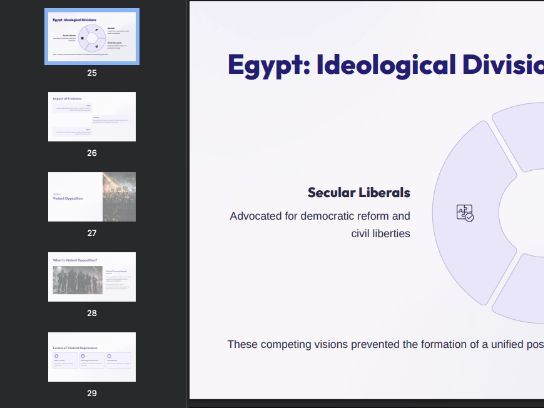Select slide 27 thumbnail with crowd photo
This screenshot has width=544, height=408.
(92, 197)
